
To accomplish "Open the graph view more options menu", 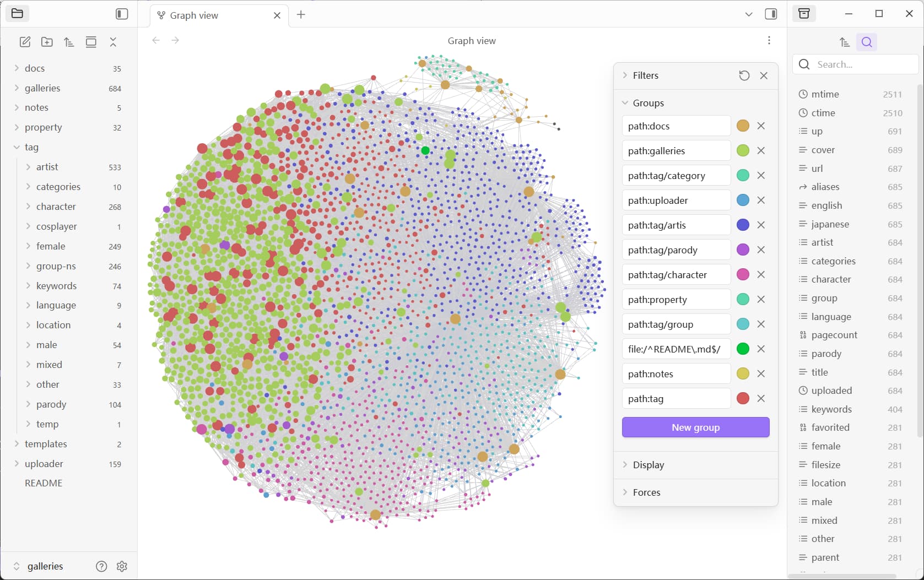I will click(x=769, y=40).
